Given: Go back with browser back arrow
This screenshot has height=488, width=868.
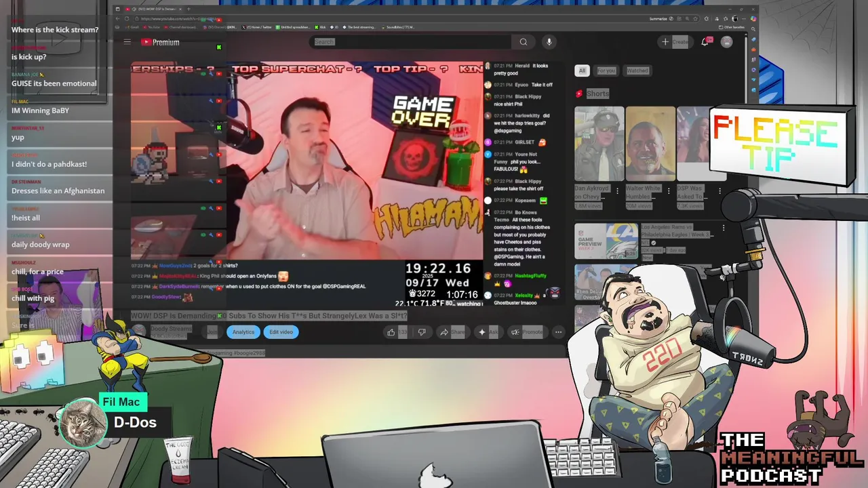Looking at the screenshot, I should 117,18.
